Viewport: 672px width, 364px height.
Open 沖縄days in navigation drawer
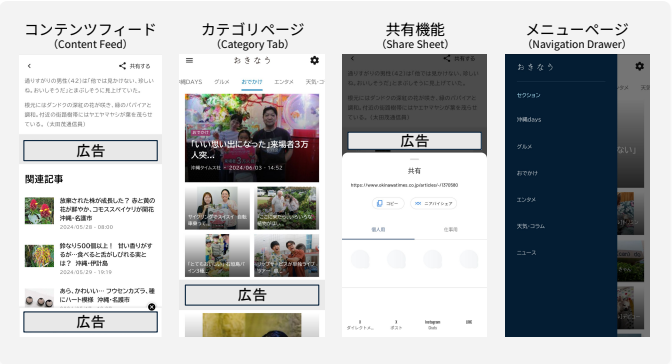pos(529,120)
